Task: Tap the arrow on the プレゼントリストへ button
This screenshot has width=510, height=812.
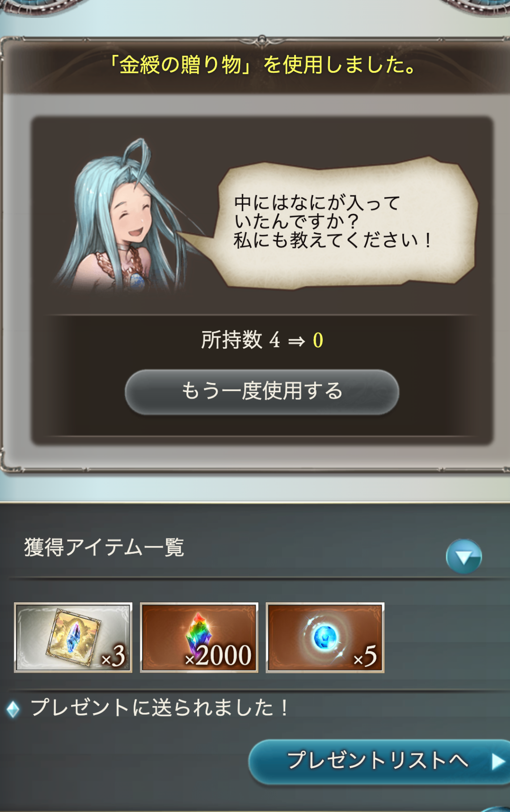Action: (x=498, y=762)
